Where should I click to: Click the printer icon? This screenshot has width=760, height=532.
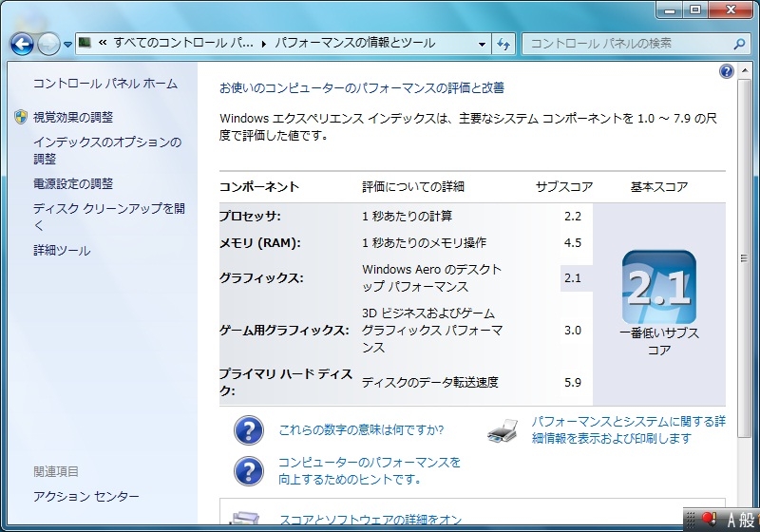tap(503, 430)
